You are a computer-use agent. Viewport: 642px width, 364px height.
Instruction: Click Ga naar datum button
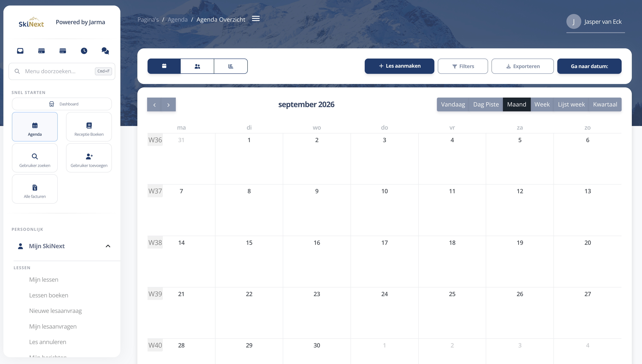point(590,66)
